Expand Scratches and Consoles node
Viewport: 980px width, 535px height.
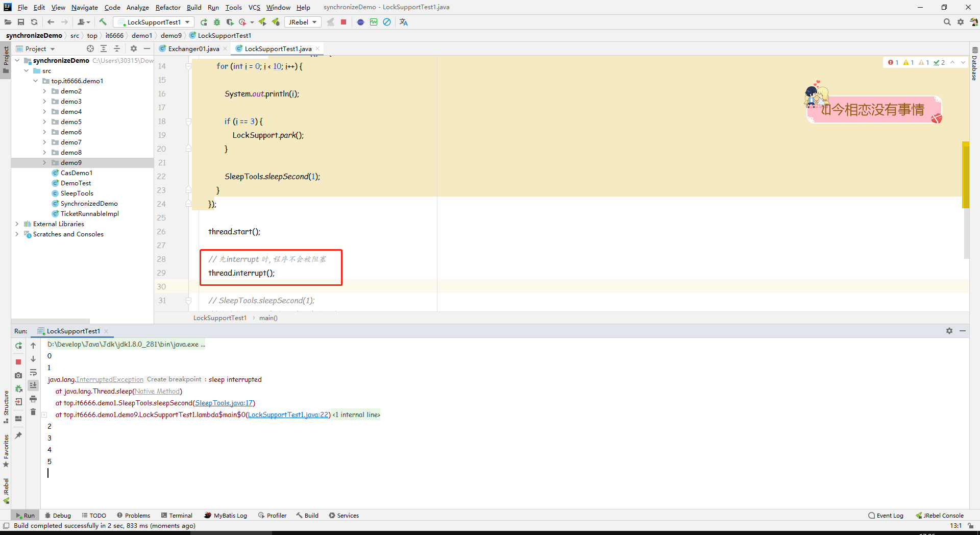17,234
